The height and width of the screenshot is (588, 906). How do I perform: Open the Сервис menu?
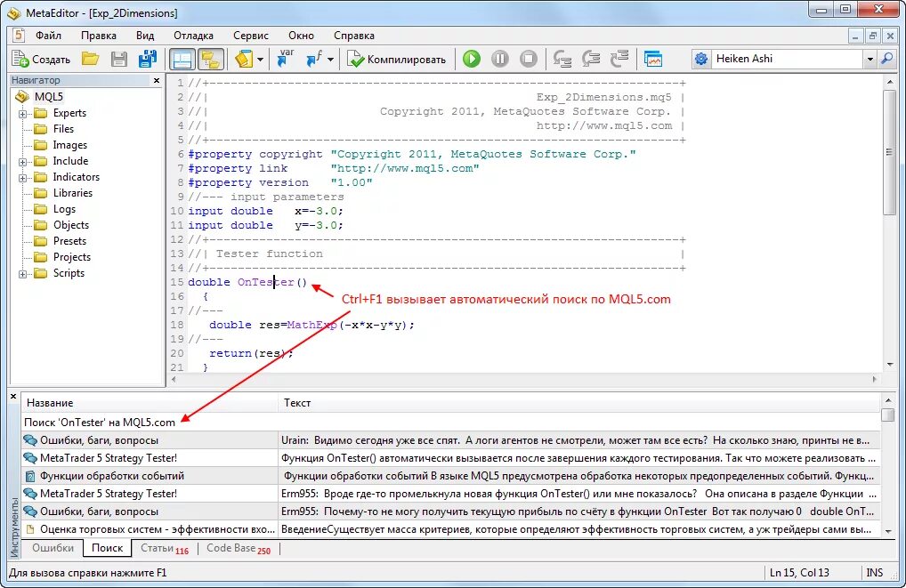coord(251,36)
